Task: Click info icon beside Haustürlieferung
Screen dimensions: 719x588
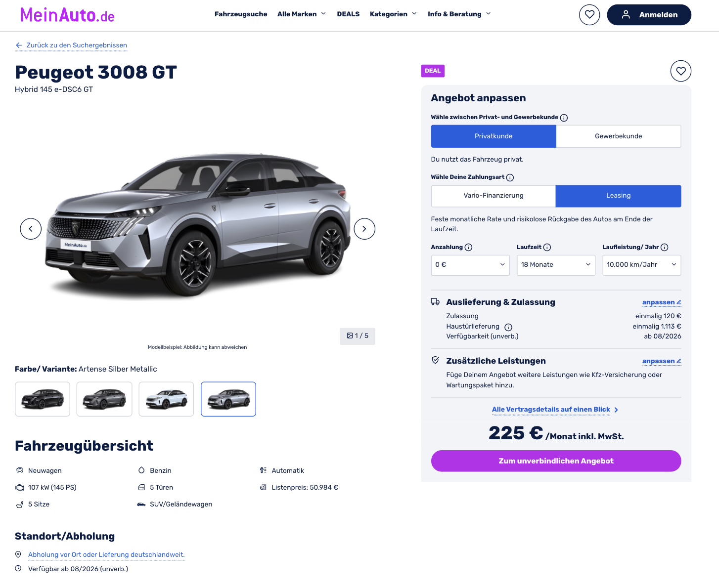Action: tap(508, 327)
